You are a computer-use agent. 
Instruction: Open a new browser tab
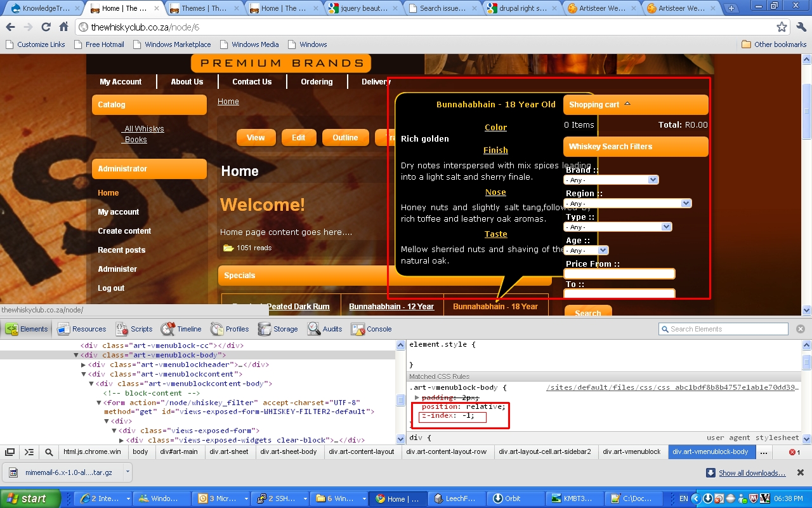click(x=731, y=8)
